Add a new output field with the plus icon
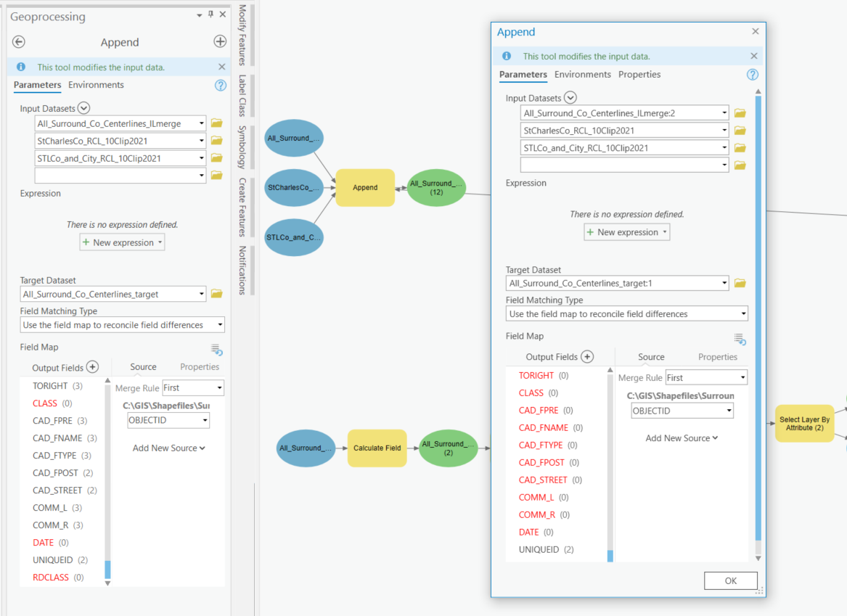 (x=586, y=356)
